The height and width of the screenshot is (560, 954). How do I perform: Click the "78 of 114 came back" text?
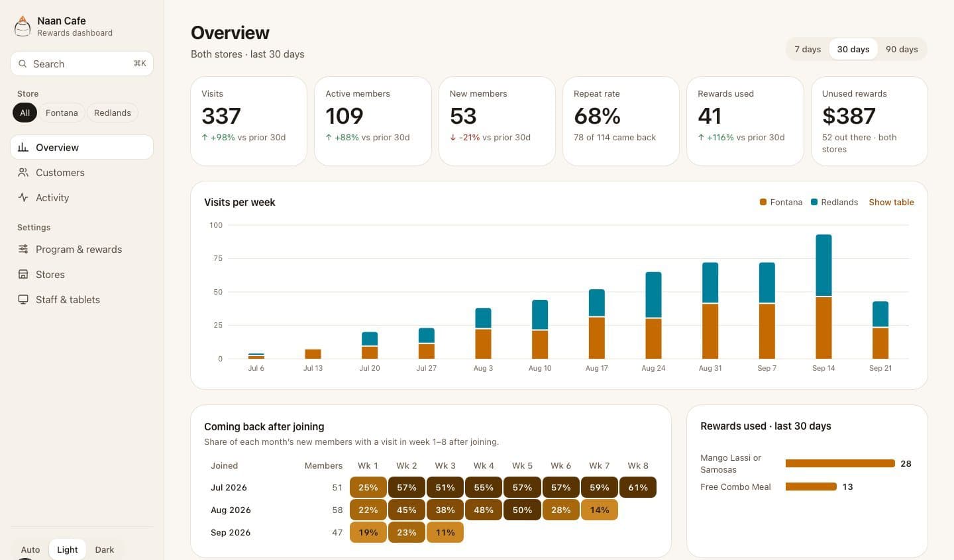[615, 137]
